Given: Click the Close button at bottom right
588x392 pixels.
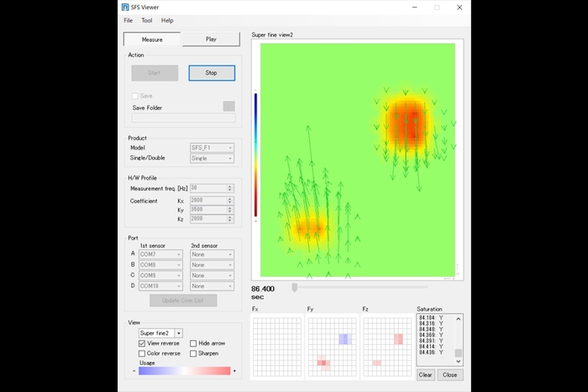Looking at the screenshot, I should pos(449,375).
